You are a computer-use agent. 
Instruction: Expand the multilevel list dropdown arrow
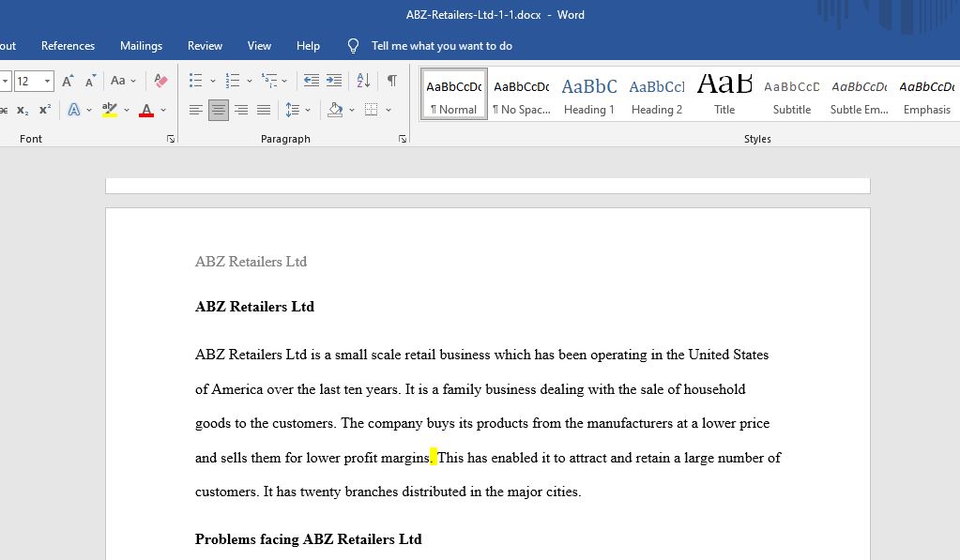(x=284, y=81)
